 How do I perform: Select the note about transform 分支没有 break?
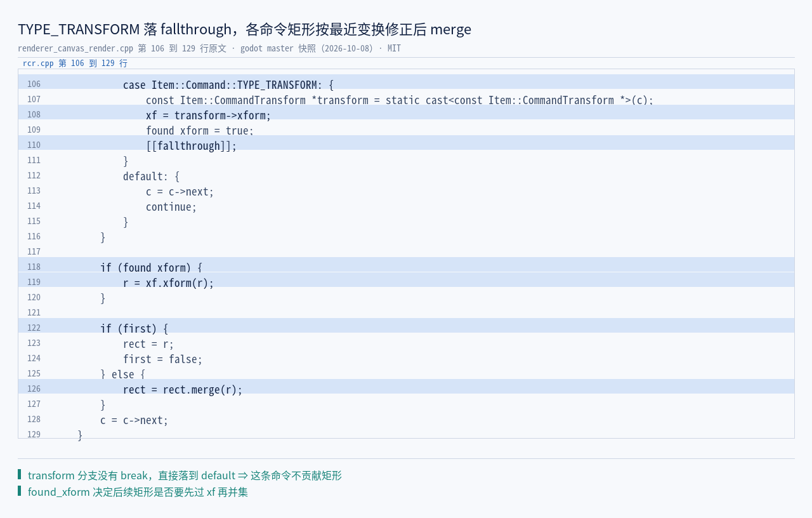click(185, 475)
